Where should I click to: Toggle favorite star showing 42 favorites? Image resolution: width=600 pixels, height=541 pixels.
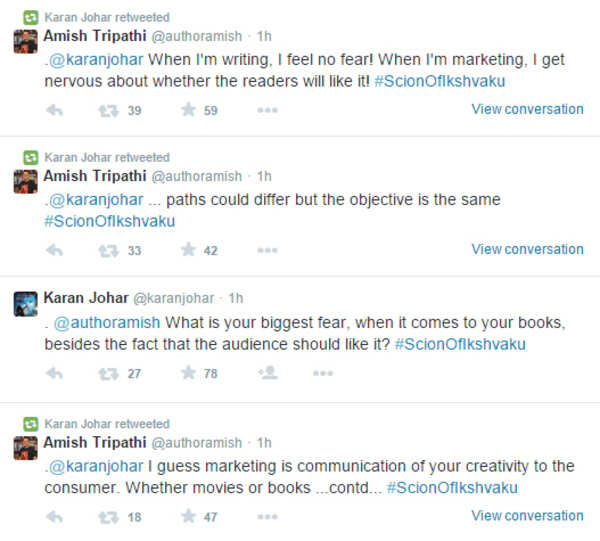[x=188, y=250]
